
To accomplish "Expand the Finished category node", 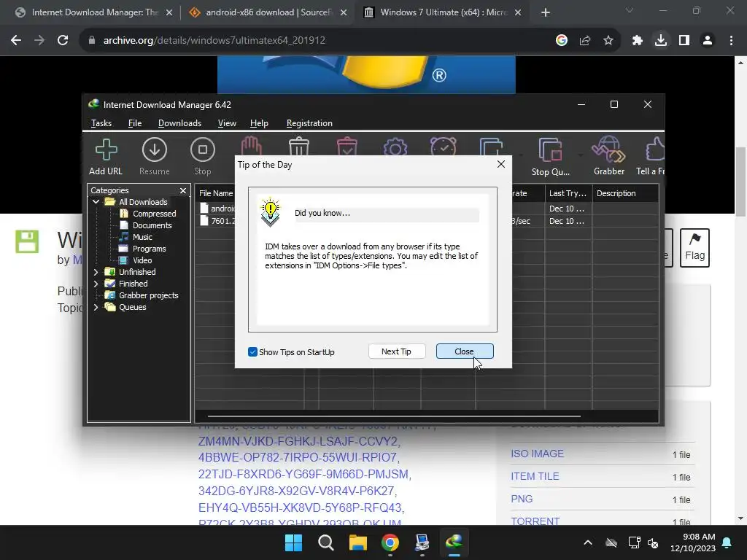I will pyautogui.click(x=96, y=284).
